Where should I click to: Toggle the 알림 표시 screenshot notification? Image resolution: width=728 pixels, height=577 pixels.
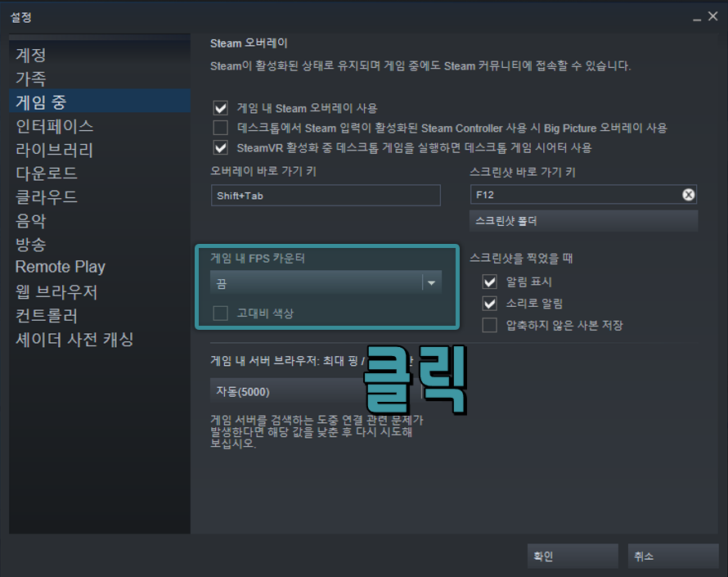pyautogui.click(x=488, y=282)
